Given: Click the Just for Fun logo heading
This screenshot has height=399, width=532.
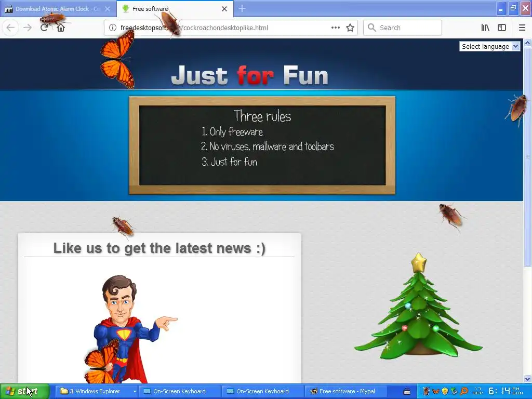Looking at the screenshot, I should tap(250, 75).
